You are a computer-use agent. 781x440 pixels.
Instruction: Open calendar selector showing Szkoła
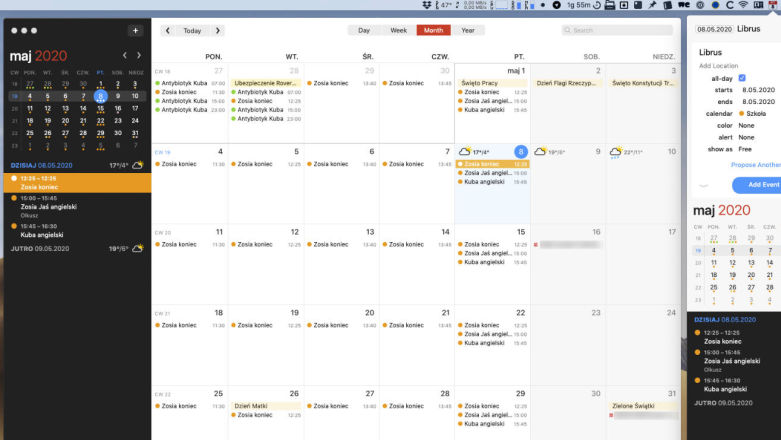(752, 114)
